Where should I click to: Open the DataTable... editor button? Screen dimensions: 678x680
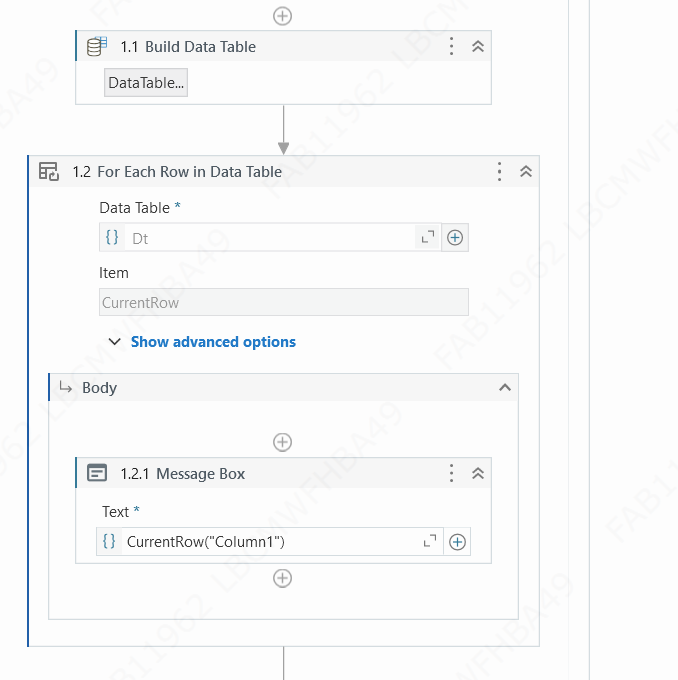pyautogui.click(x=146, y=82)
